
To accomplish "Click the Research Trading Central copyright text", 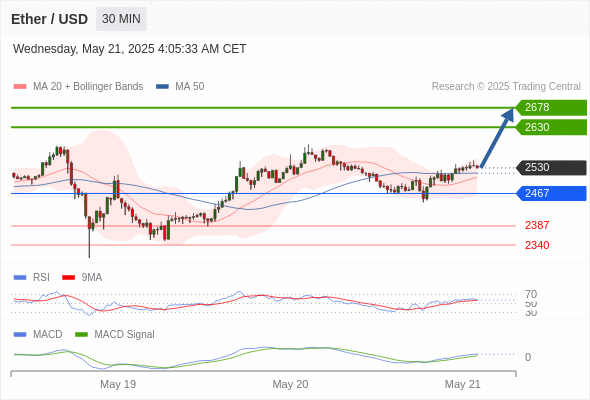I will (506, 87).
